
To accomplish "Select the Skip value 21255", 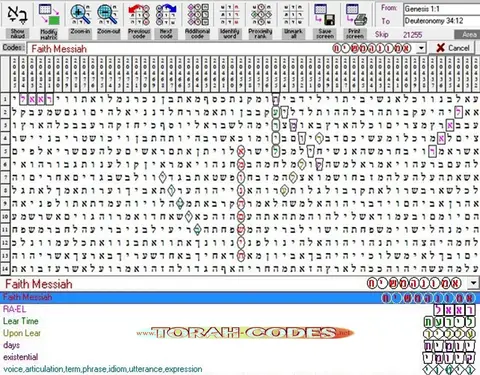I will [412, 35].
